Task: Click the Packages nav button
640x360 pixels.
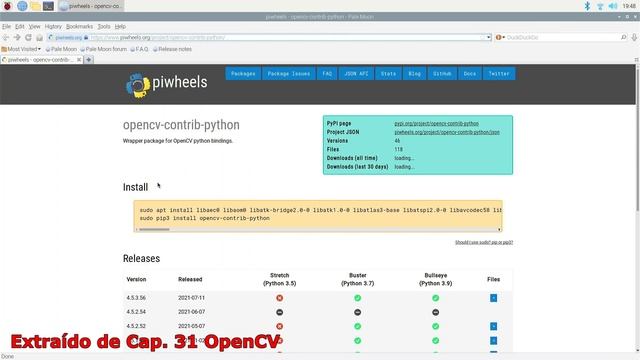Action: click(x=243, y=73)
